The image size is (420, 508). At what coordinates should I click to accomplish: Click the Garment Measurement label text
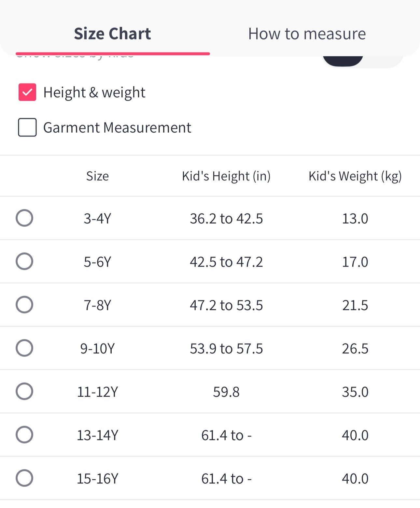coord(117,128)
